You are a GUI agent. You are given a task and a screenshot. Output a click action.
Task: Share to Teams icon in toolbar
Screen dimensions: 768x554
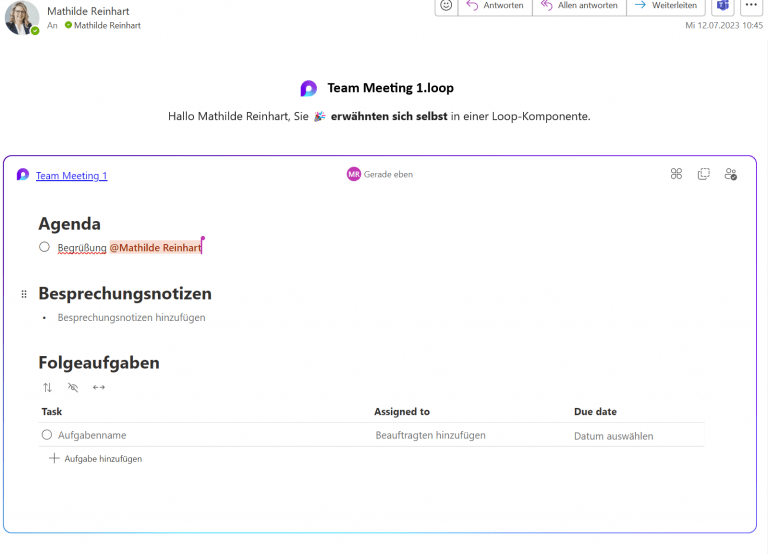click(x=722, y=5)
